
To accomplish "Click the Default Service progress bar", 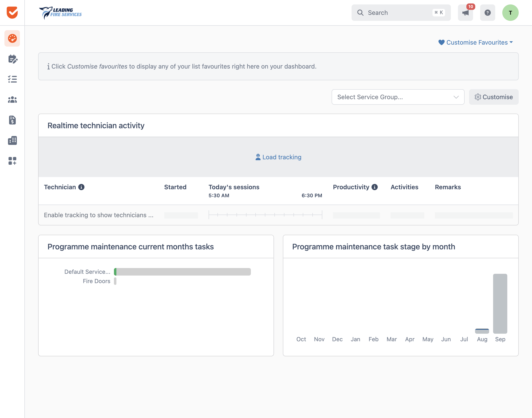I will [182, 272].
